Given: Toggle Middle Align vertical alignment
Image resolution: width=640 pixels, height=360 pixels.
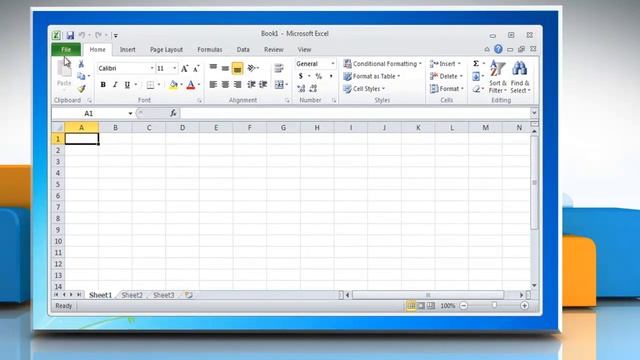Looking at the screenshot, I should pos(225,68).
